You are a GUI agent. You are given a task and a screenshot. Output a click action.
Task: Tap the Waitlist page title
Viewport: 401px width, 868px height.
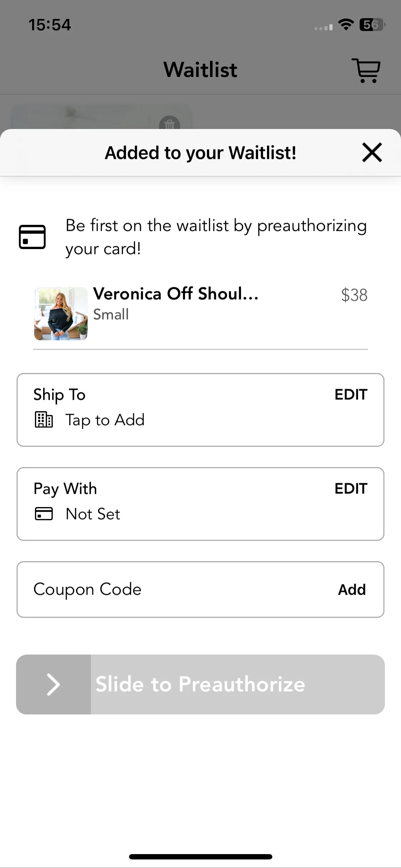200,69
